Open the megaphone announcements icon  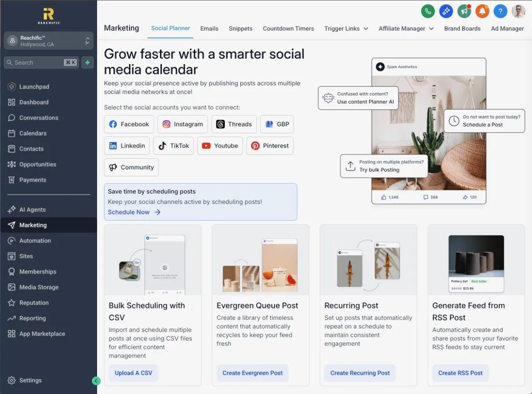(464, 11)
